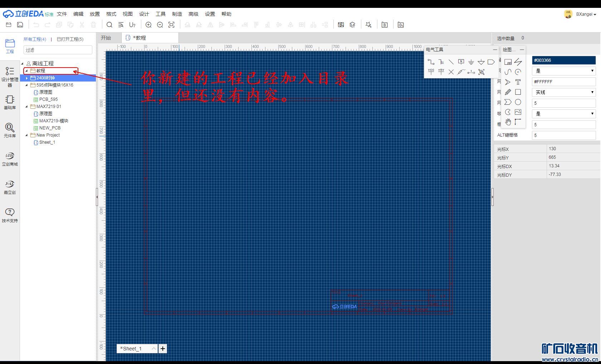The image size is (601, 364).
Task: Open the find (magnifier) toolbar icon
Action: pyautogui.click(x=109, y=25)
